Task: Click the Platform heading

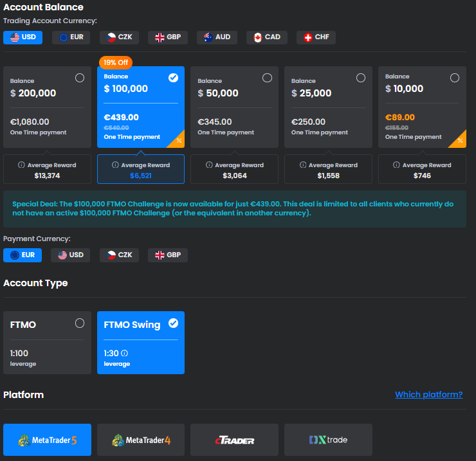Action: (x=23, y=395)
